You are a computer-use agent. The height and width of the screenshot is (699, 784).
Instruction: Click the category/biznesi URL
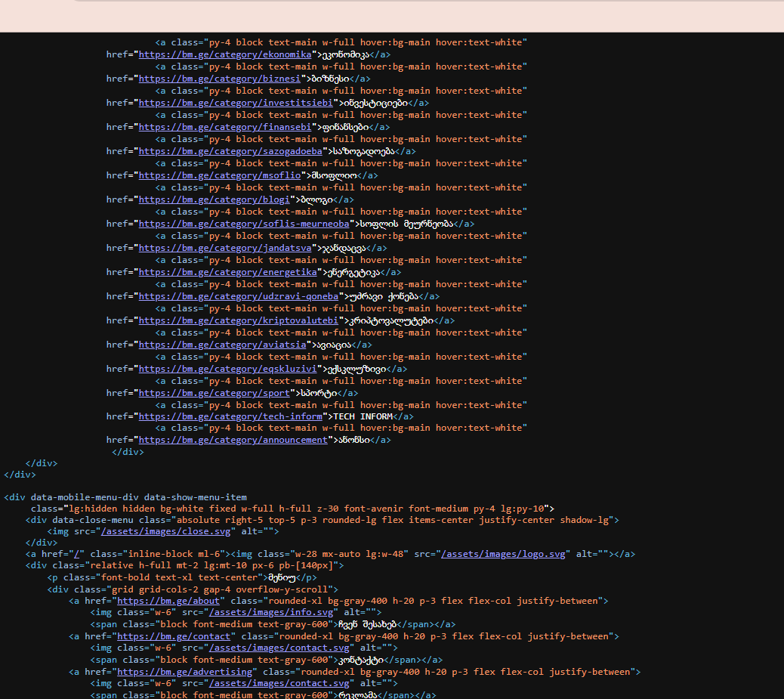220,79
